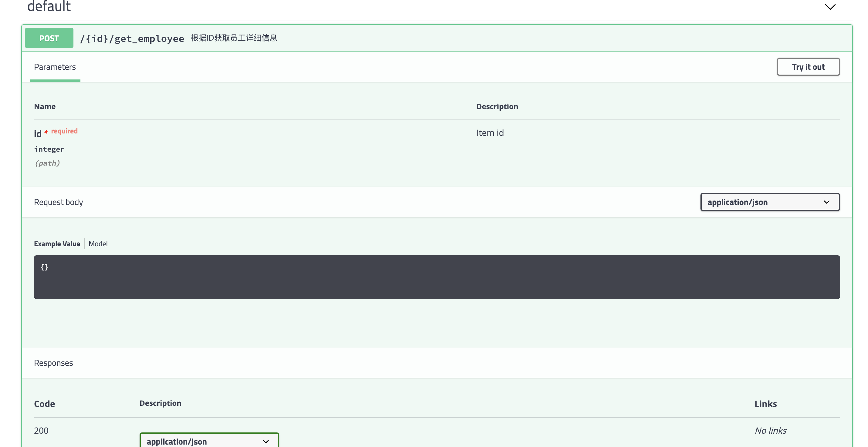Click the Item id description text
The width and height of the screenshot is (868, 447).
click(x=490, y=133)
